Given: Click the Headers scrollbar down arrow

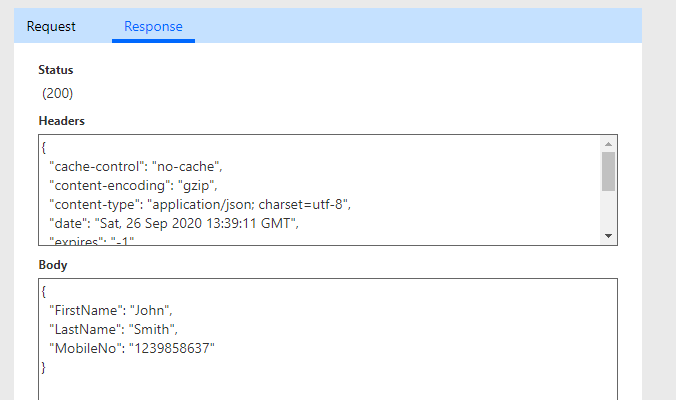Looking at the screenshot, I should coord(608,236).
